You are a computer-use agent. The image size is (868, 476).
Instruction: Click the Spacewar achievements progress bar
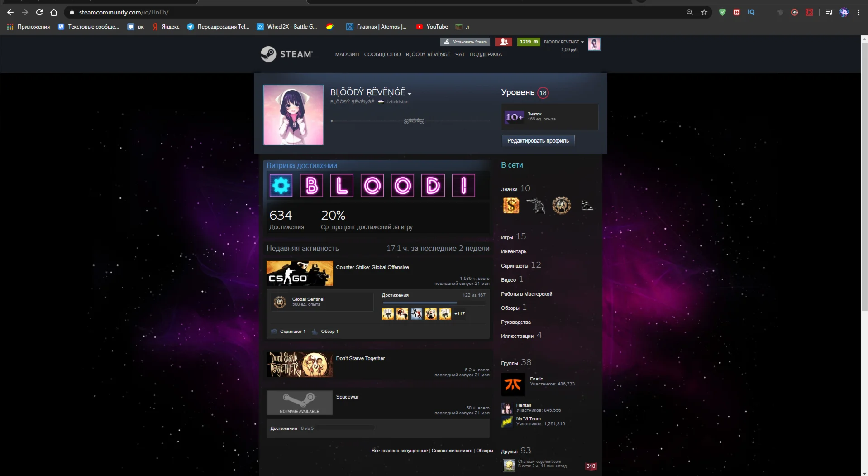click(344, 428)
